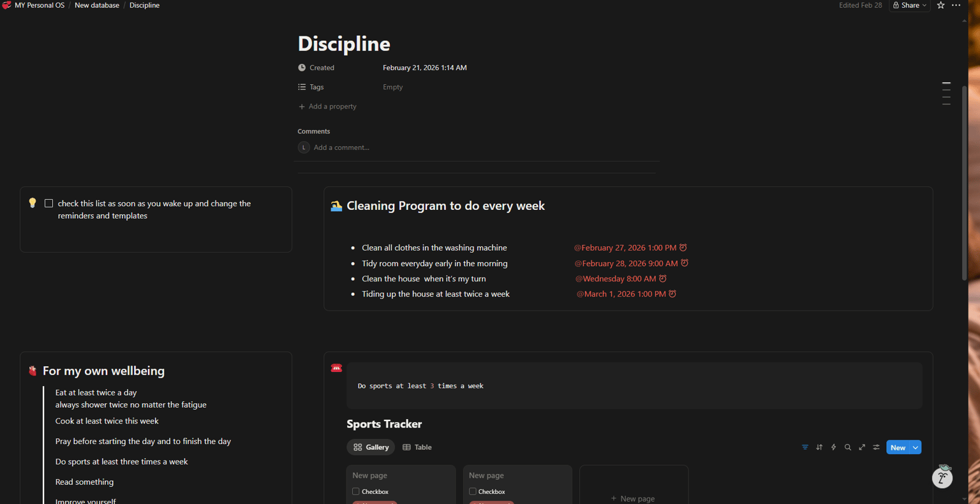
Task: Expand the dropdown arrow beside New
Action: [x=916, y=447]
